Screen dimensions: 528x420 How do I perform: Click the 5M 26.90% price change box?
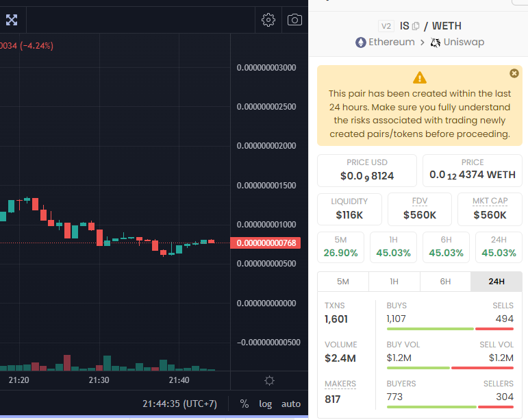pyautogui.click(x=340, y=247)
